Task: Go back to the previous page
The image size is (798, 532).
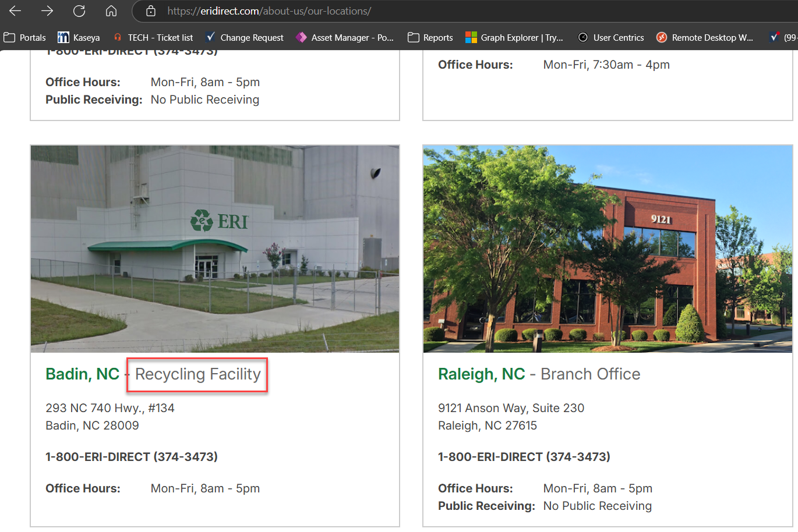Action: coord(15,11)
